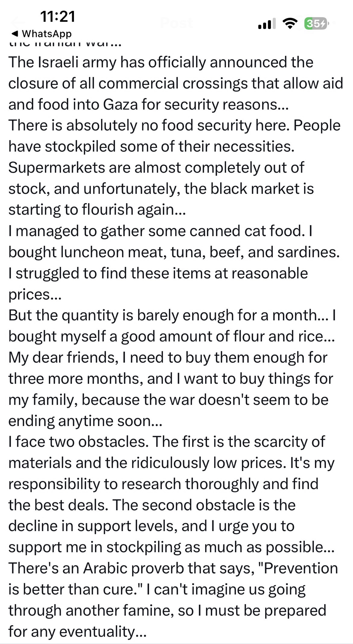This screenshot has width=353, height=644.
Task: Tap the 11:21 clock in status bar
Action: point(58,16)
